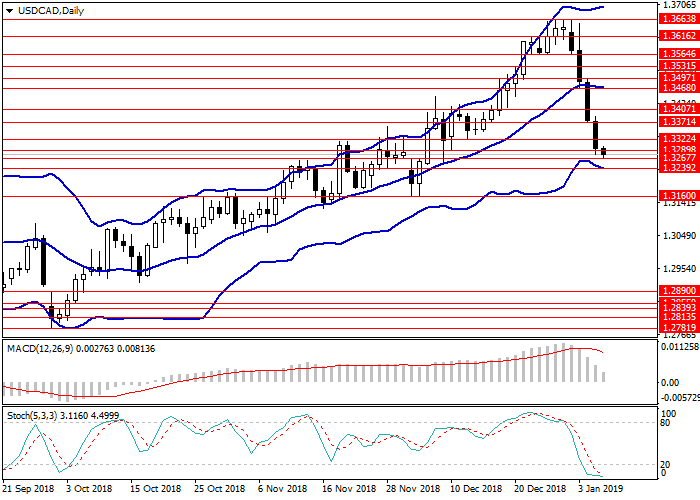Click the 1.29540 price axis value
The width and height of the screenshot is (700, 500).
679,269
